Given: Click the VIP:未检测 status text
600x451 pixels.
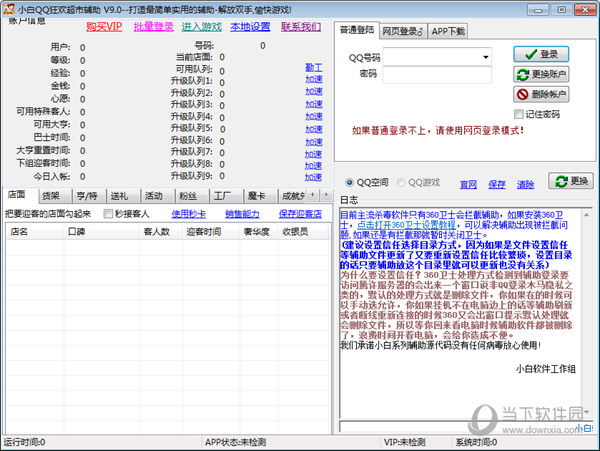Looking at the screenshot, I should (404, 443).
